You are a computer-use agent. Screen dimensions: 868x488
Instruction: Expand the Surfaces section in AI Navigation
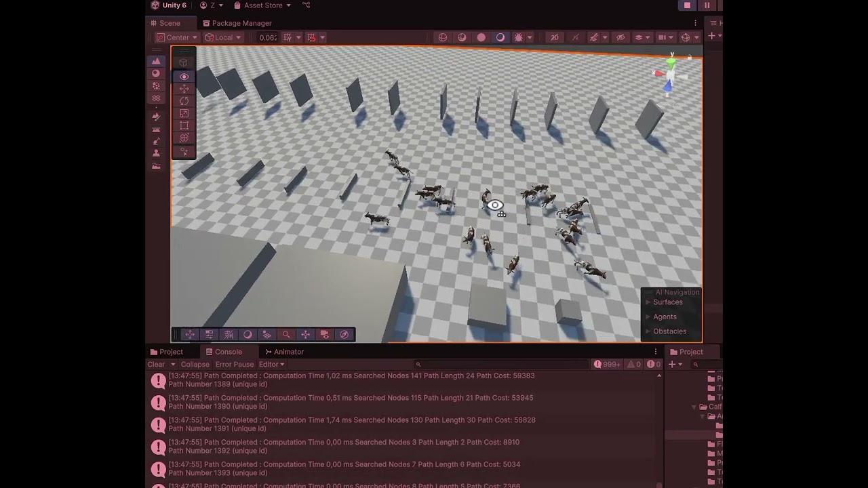coord(667,302)
